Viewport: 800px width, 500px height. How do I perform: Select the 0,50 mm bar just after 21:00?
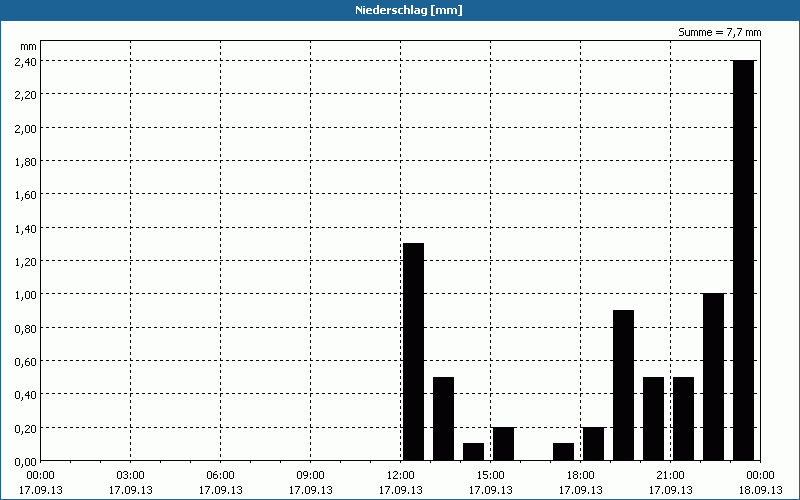pyautogui.click(x=684, y=418)
